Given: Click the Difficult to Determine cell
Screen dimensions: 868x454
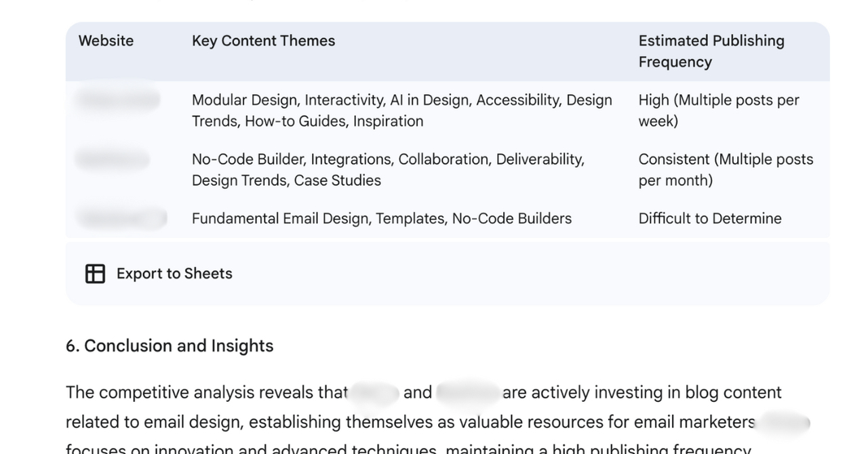Looking at the screenshot, I should [710, 219].
